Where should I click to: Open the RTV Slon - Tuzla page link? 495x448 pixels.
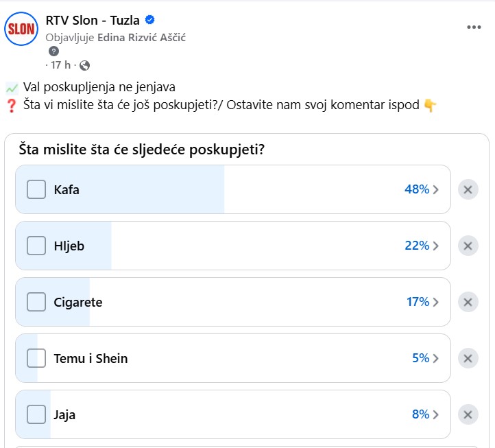[93, 20]
